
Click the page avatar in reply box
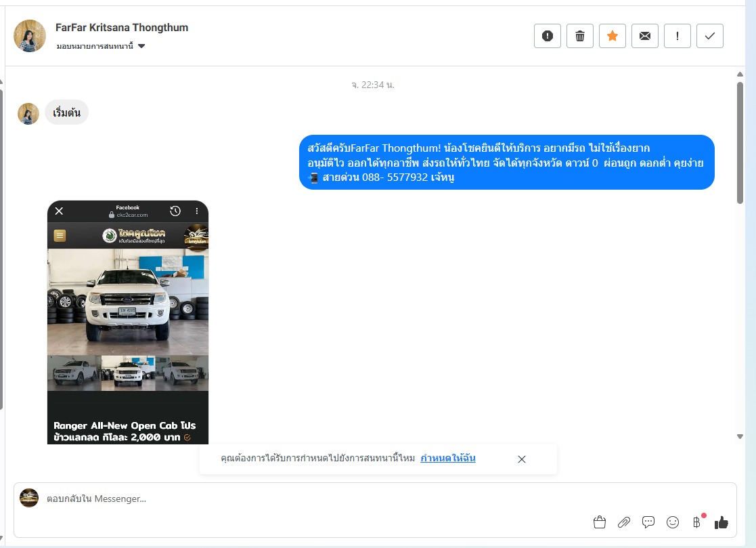[29, 498]
